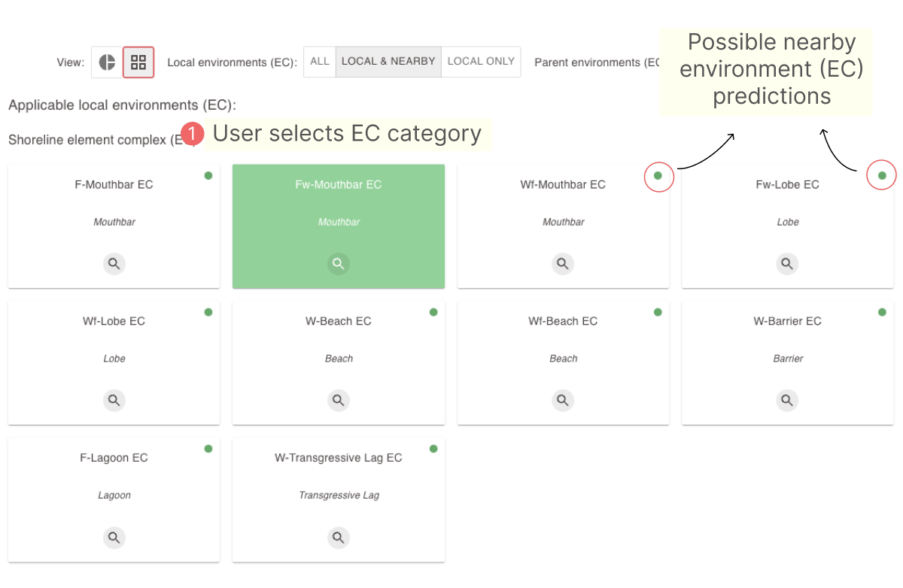This screenshot has width=903, height=588.
Task: Open magnifier on Fw-Lobe EC card
Action: 787,264
